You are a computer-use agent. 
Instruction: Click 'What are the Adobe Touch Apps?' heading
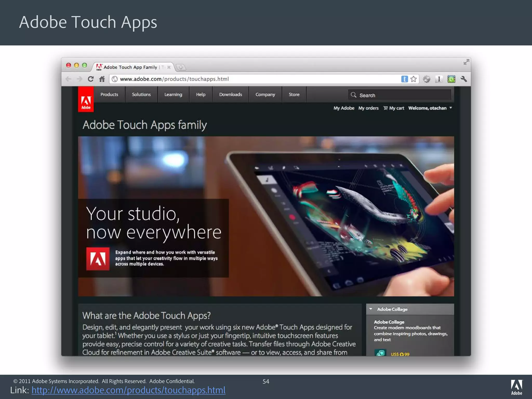tap(147, 315)
